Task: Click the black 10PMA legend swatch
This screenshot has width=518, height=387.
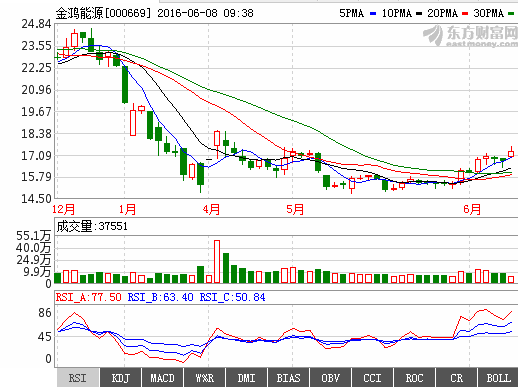Action: [x=419, y=14]
